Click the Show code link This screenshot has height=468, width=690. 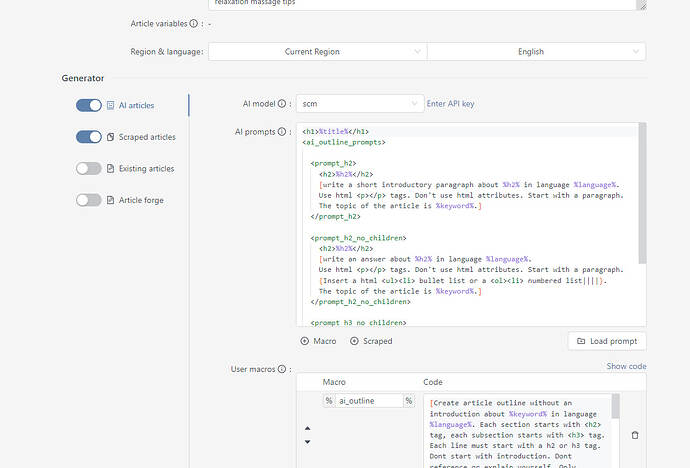click(x=626, y=366)
